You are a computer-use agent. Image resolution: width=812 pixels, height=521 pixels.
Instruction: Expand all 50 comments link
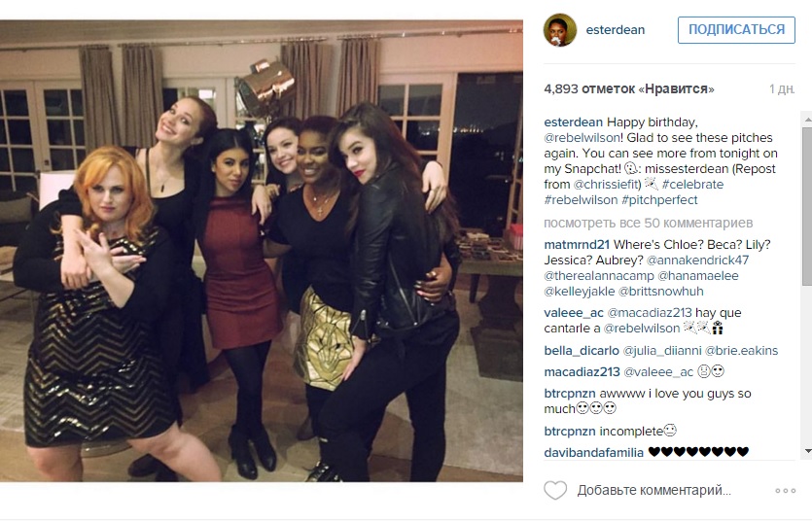[x=649, y=223]
